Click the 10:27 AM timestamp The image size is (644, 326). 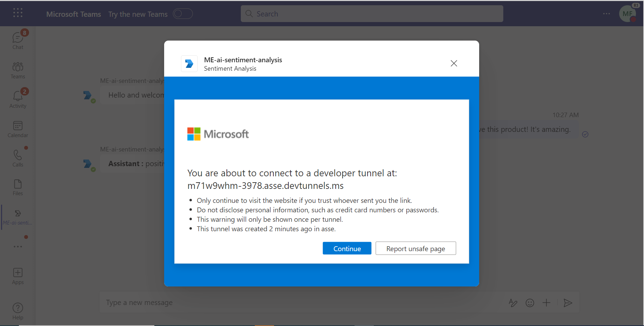[x=566, y=115]
